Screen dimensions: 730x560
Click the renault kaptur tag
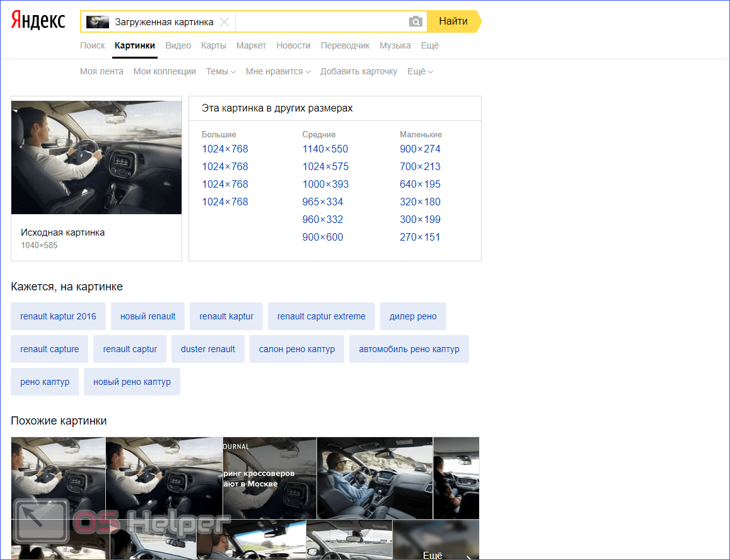(226, 316)
